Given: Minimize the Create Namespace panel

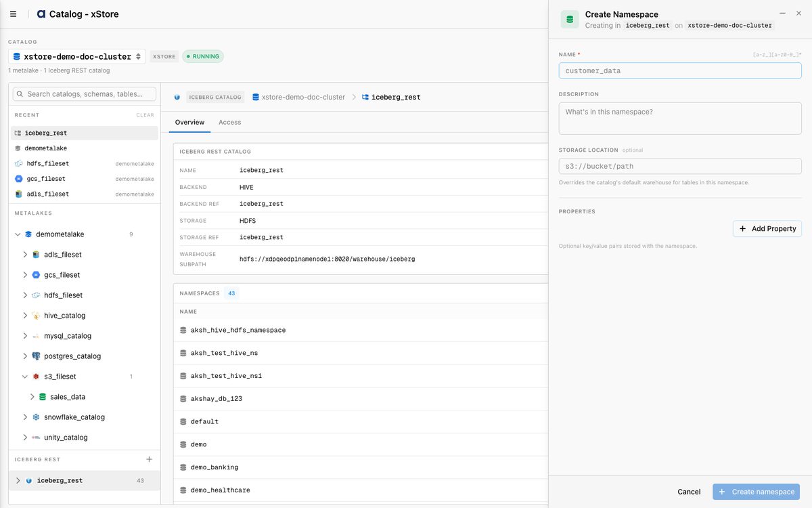Looking at the screenshot, I should click(x=783, y=14).
